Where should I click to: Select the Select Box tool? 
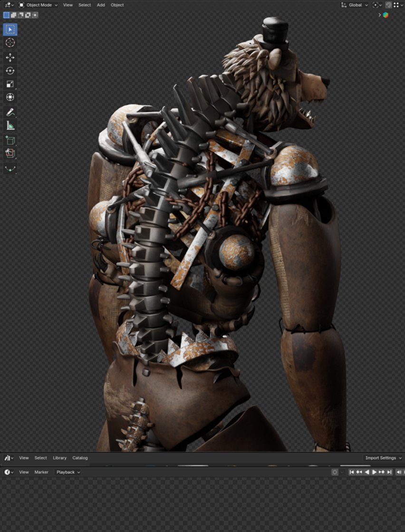(x=10, y=29)
